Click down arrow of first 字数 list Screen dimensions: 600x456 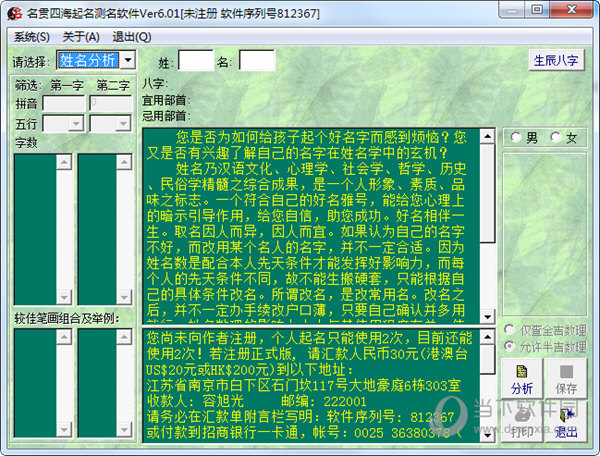point(64,297)
